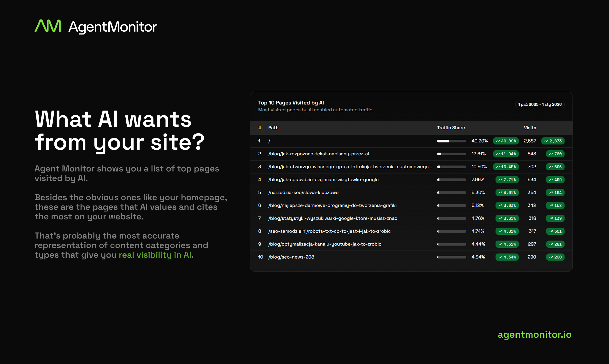Click the 301 badge on the robots-txt row

click(555, 231)
